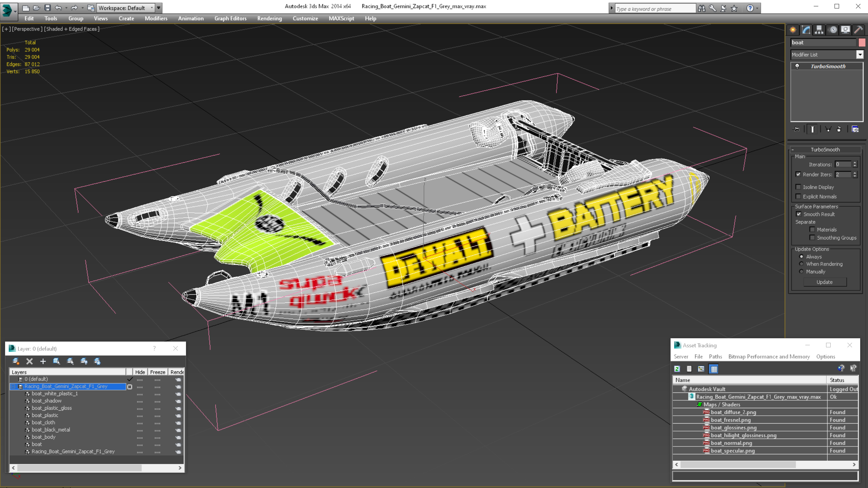Click Hide column header in Layer window
Viewport: 868px width, 488px height.
[x=140, y=372]
